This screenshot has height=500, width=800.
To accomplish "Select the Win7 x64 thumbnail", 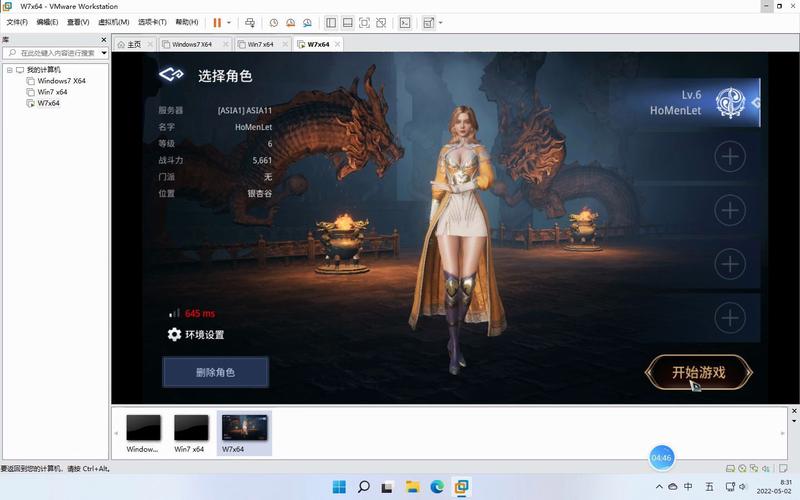I will pos(190,433).
